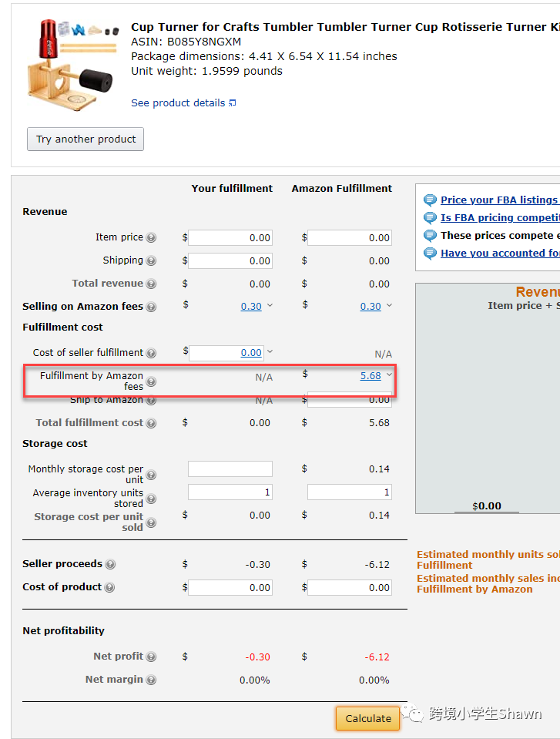Viewport: 560px width, 739px height.
Task: Click help icon next to Net margin
Action: pyautogui.click(x=151, y=680)
